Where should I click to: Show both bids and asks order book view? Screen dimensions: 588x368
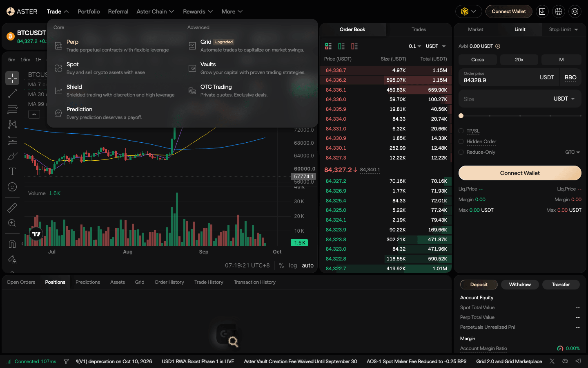click(x=328, y=46)
